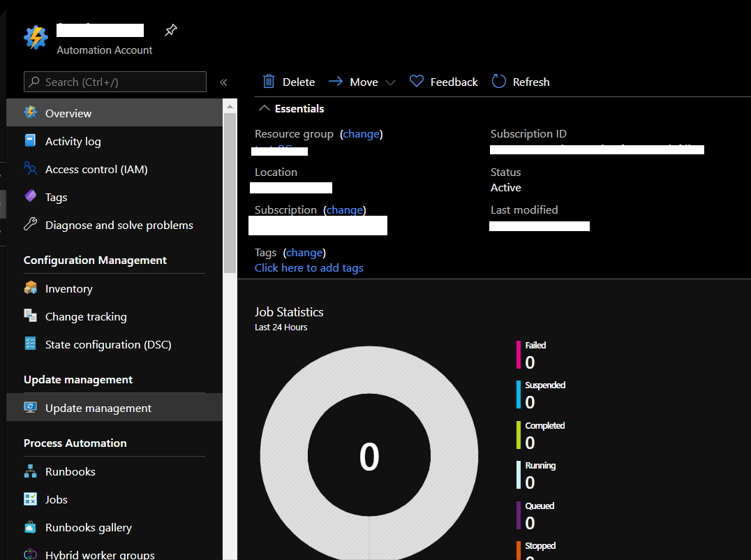Click change link next to Resource group
The width and height of the screenshot is (751, 560).
[x=361, y=133]
